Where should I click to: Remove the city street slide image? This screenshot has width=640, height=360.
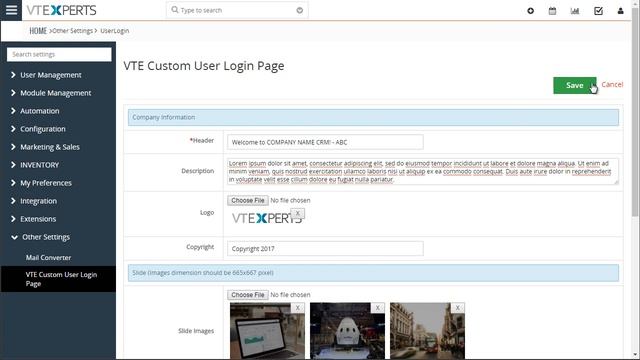click(458, 308)
